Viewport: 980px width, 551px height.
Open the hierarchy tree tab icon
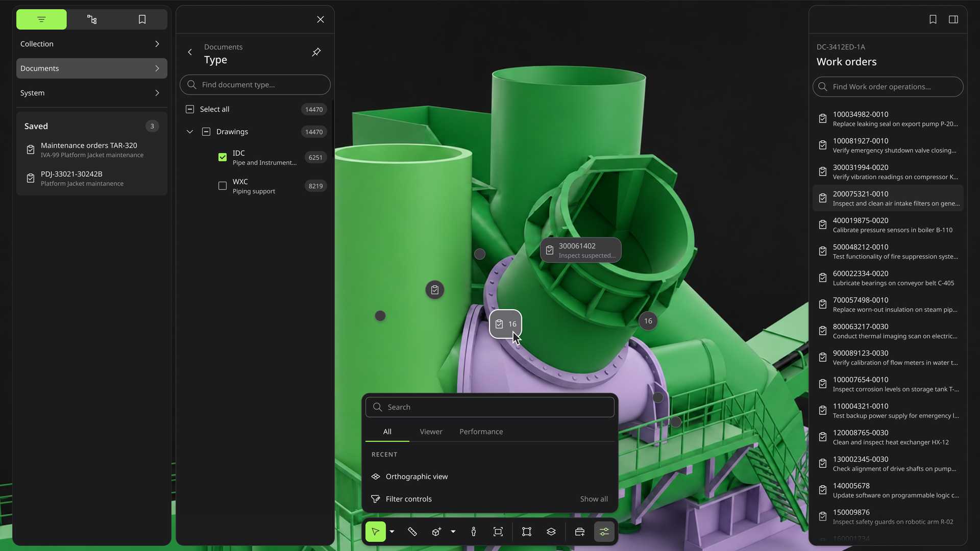[x=92, y=19]
